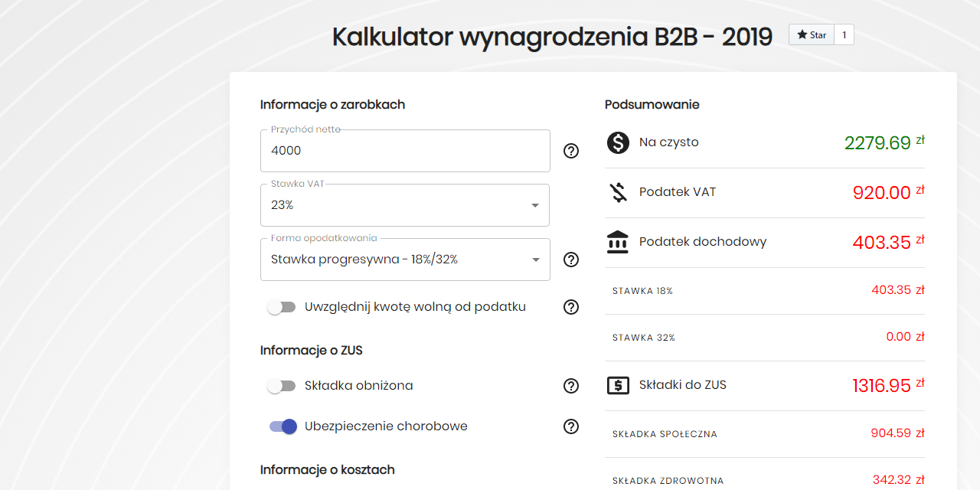Open help icon next to Składka obniżona
980x490 pixels.
(570, 386)
